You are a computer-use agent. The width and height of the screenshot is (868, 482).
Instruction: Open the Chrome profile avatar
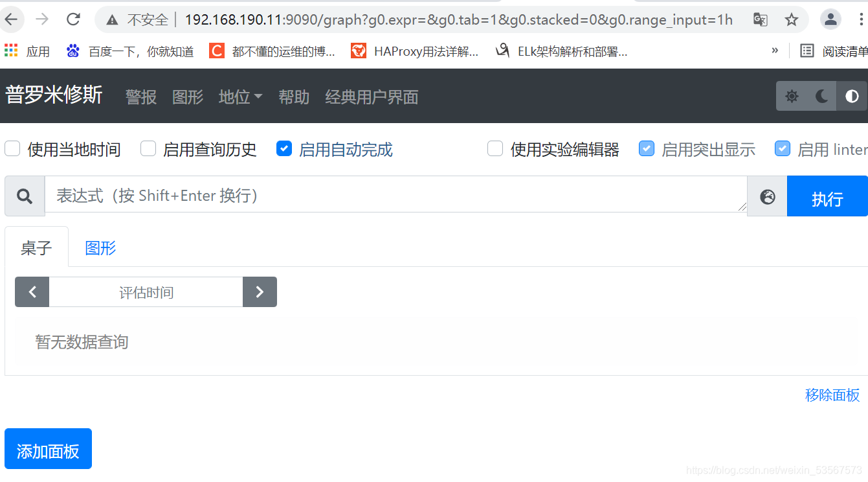830,19
